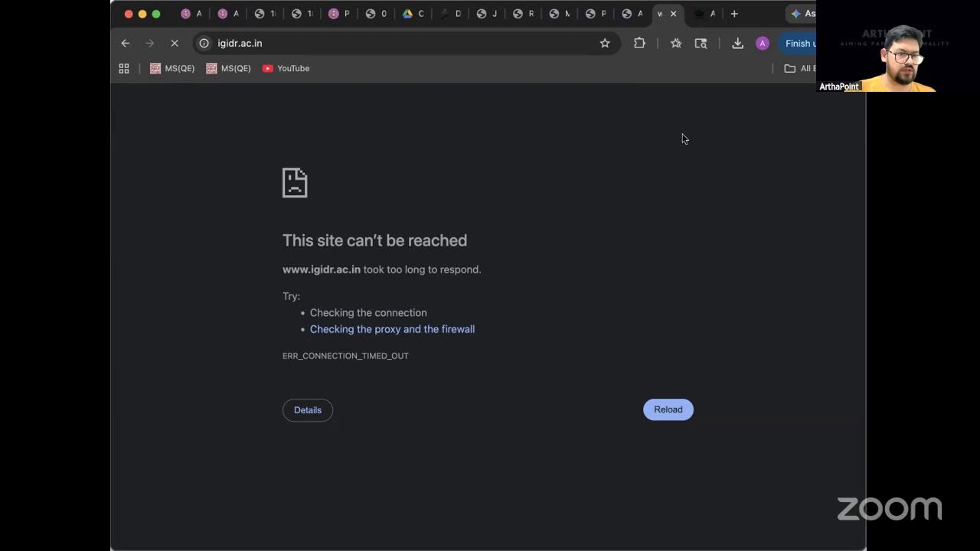Click the Finish update button
The width and height of the screenshot is (980, 551).
point(797,44)
